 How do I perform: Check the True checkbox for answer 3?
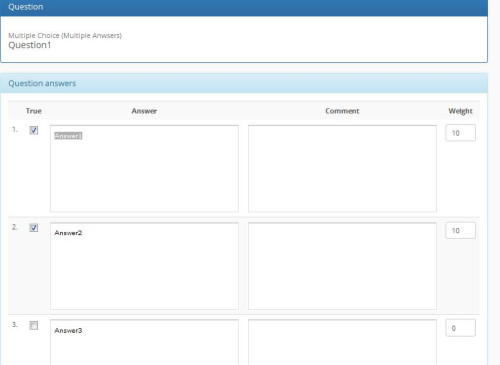[x=34, y=325]
